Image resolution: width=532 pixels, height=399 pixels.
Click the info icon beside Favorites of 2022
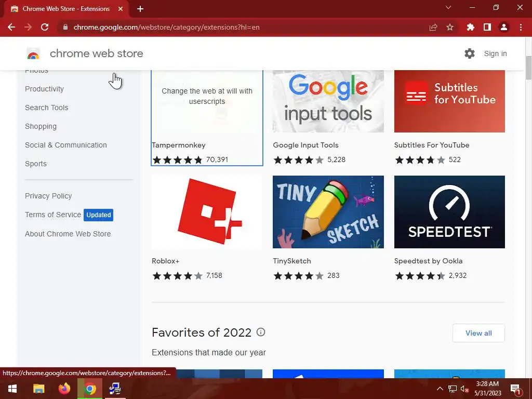[261, 332]
